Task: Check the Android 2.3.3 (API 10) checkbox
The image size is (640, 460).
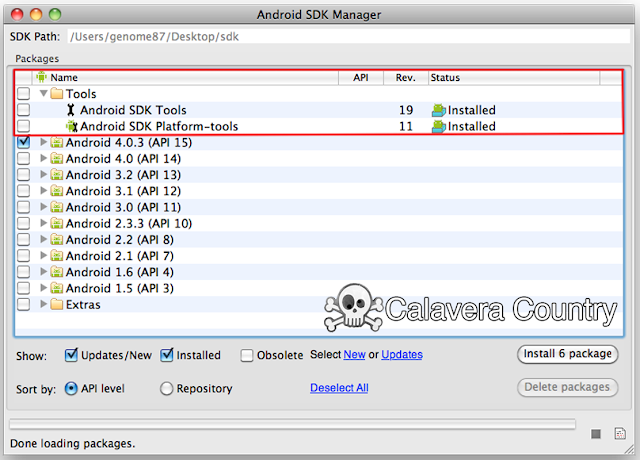Action: [x=24, y=223]
